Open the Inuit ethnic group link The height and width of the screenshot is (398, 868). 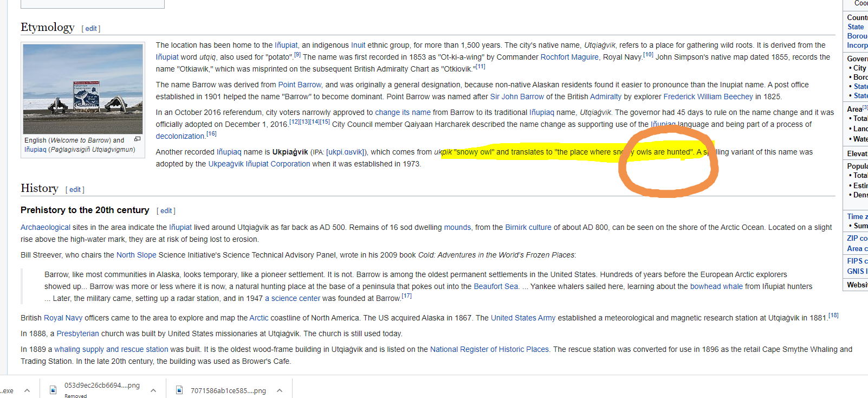click(x=358, y=45)
